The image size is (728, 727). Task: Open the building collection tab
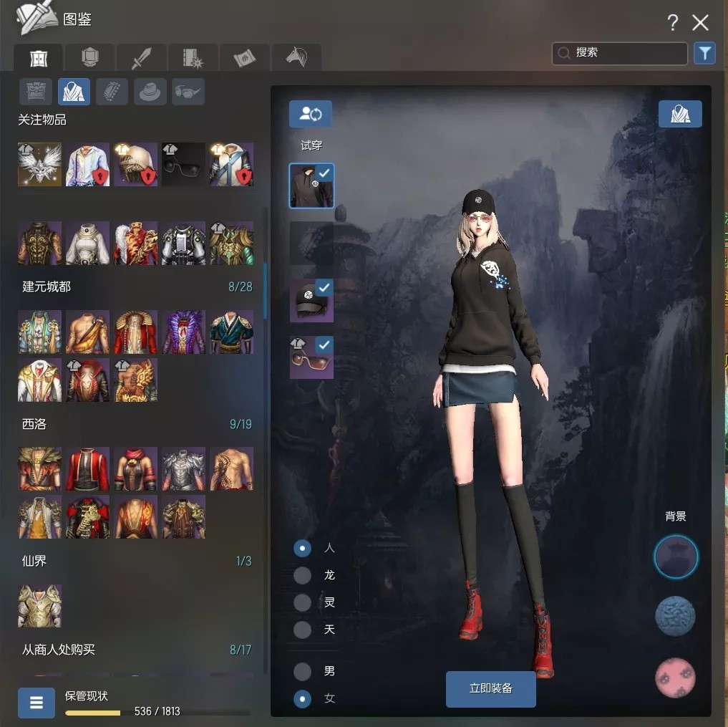38,58
